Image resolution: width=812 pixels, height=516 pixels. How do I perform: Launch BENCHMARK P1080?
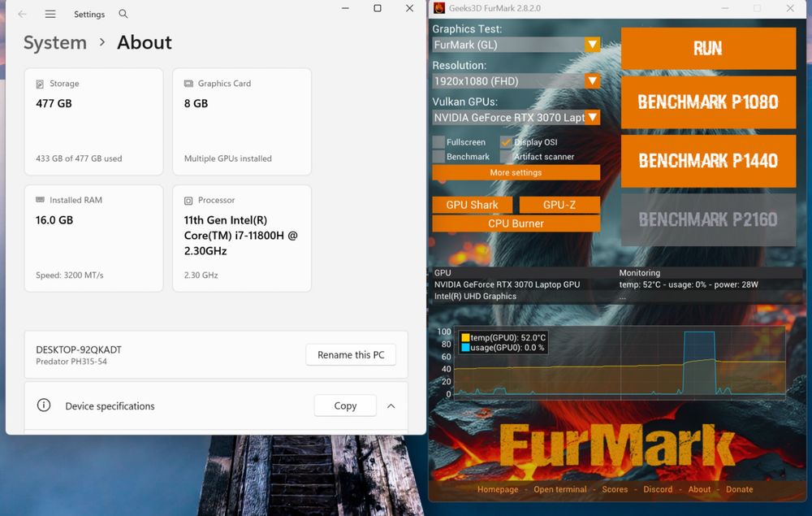tap(708, 102)
